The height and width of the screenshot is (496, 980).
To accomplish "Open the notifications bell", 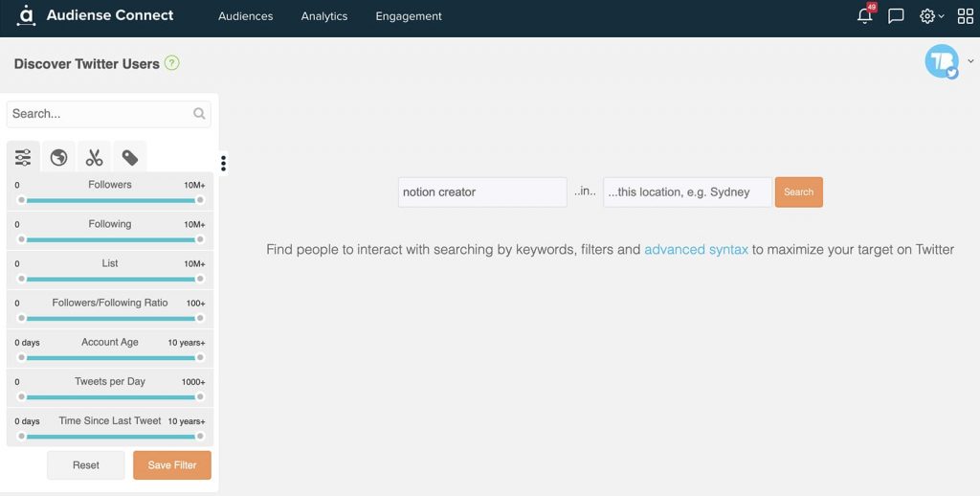I will pyautogui.click(x=865, y=15).
